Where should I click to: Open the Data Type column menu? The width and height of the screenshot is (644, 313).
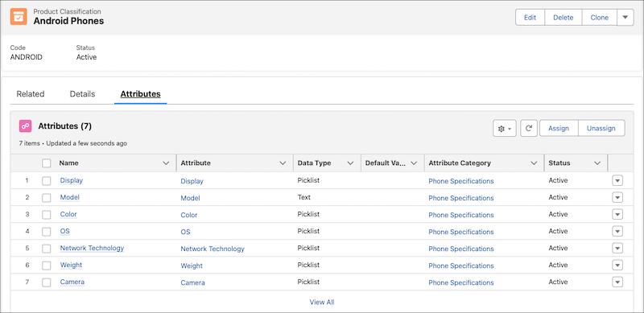pos(350,163)
